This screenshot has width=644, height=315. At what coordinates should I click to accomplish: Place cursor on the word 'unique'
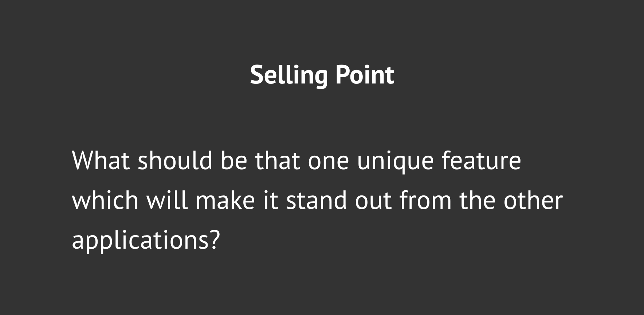point(395,162)
